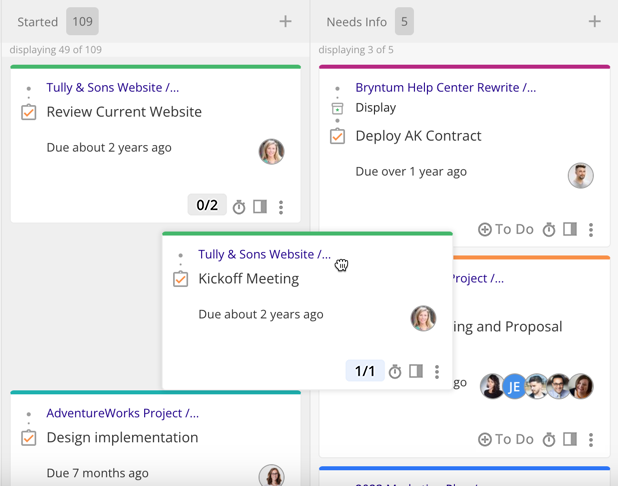Open more options on Deploy AK Contract card
This screenshot has width=618, height=486.
click(x=591, y=230)
